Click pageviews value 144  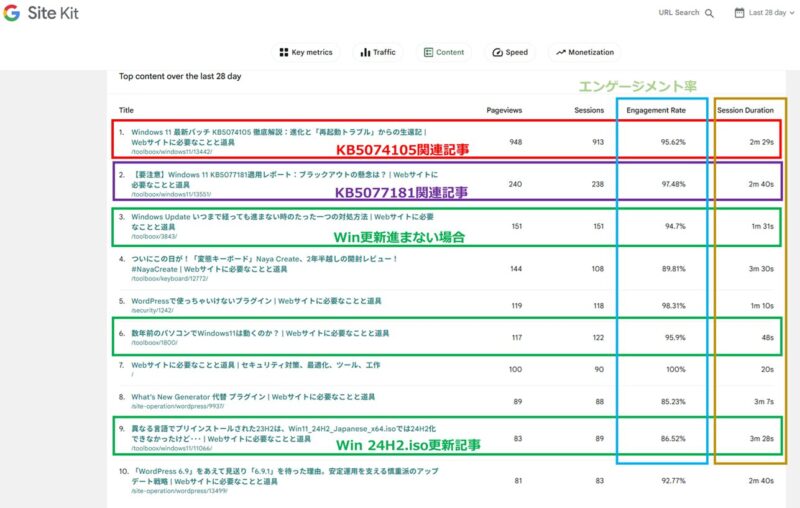(516, 268)
